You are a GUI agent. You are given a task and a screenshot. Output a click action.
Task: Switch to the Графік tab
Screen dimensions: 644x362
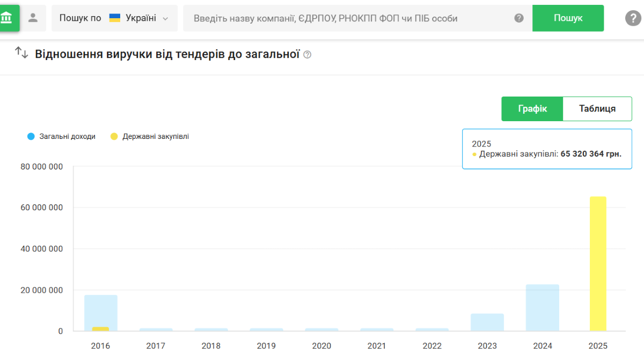(x=532, y=109)
